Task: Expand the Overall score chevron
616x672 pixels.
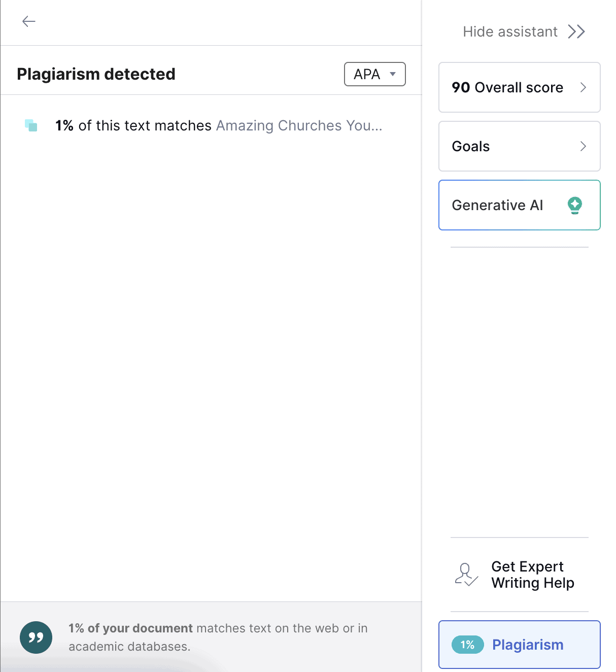Action: 583,87
